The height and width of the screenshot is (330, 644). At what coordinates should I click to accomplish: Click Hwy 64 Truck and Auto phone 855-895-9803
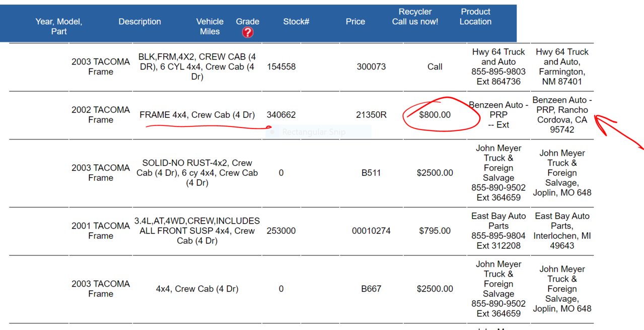(x=498, y=72)
